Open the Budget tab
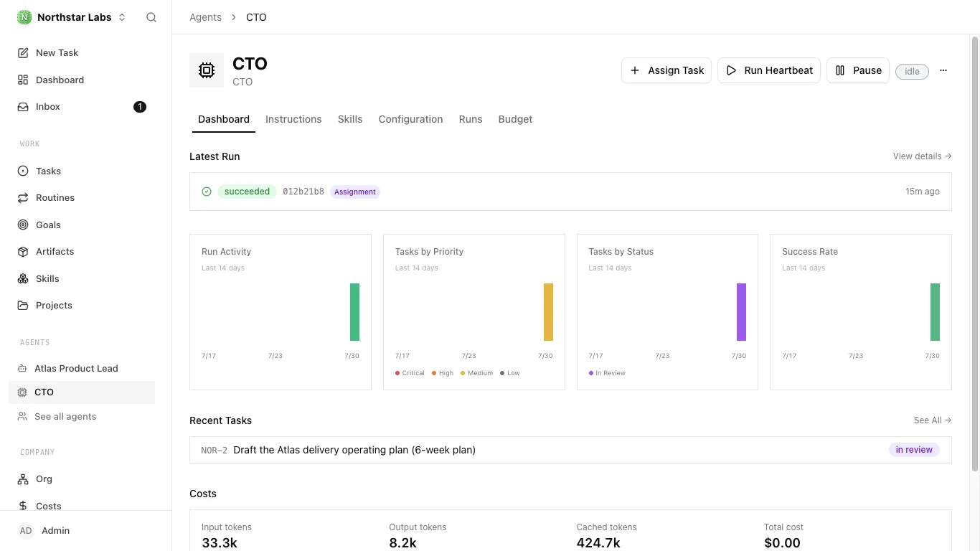This screenshot has height=551, width=980. click(x=515, y=119)
